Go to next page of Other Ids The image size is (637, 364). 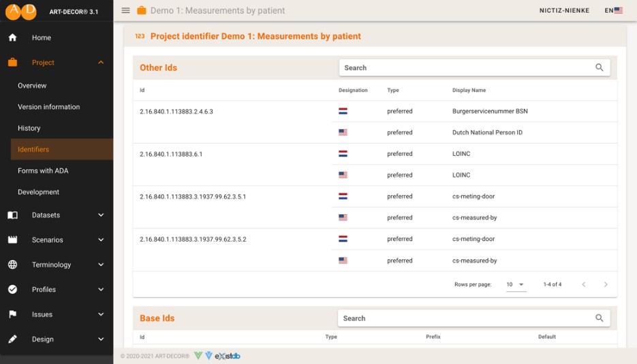[606, 284]
